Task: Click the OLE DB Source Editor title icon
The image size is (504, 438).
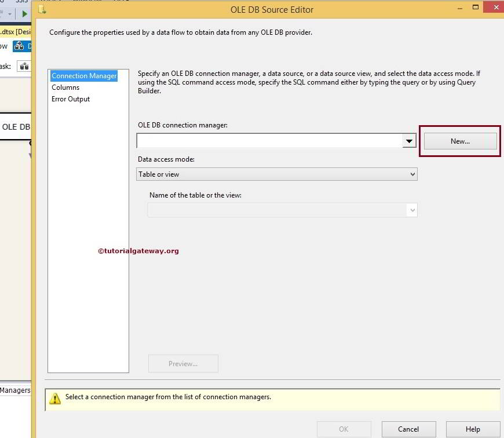Action: pyautogui.click(x=42, y=9)
